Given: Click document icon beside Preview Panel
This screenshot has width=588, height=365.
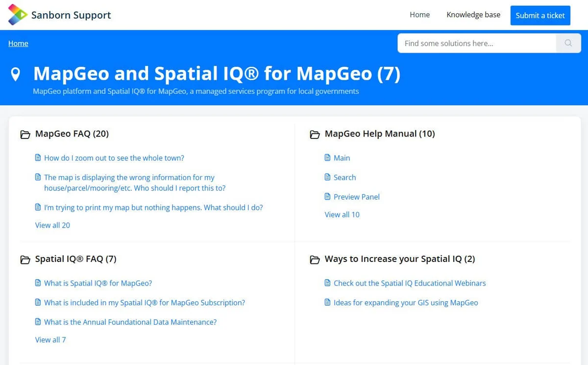Looking at the screenshot, I should coord(327,196).
